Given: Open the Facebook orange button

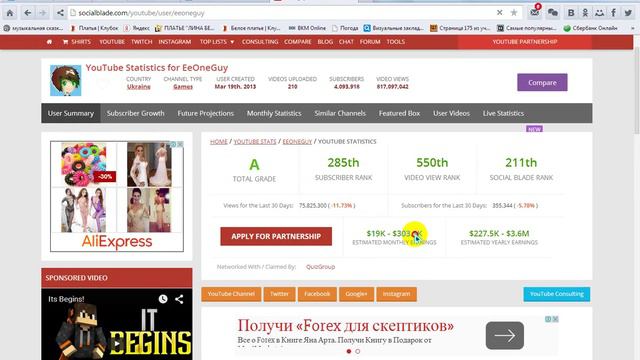Looking at the screenshot, I should click(x=317, y=294).
